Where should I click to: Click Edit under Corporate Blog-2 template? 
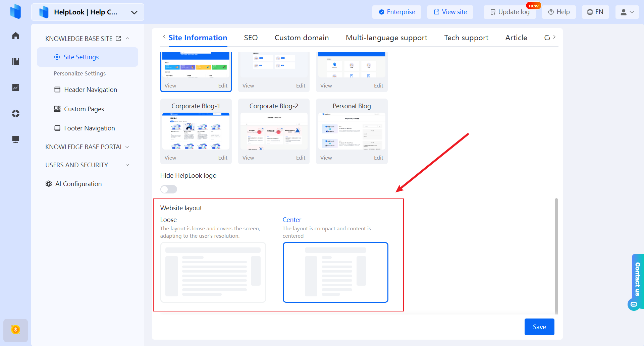click(301, 158)
